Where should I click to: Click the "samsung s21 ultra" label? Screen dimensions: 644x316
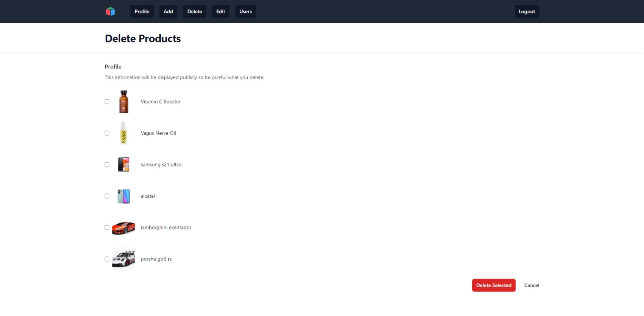(161, 165)
